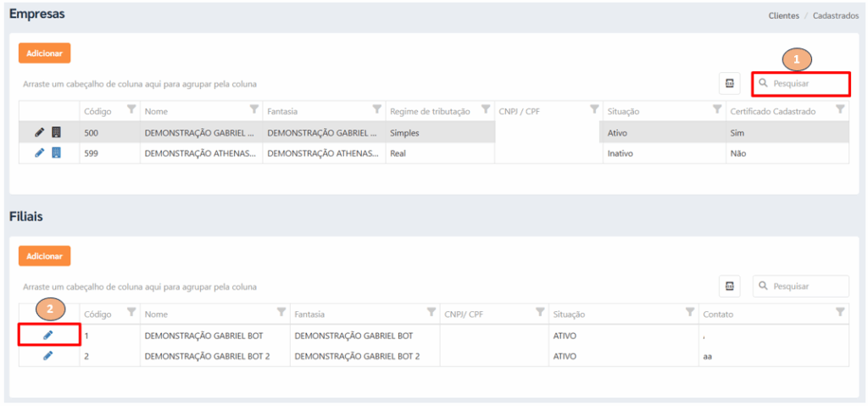Viewport: 868px width, 406px height.
Task: Open filter for Certificado Cadastrado column
Action: click(x=840, y=110)
